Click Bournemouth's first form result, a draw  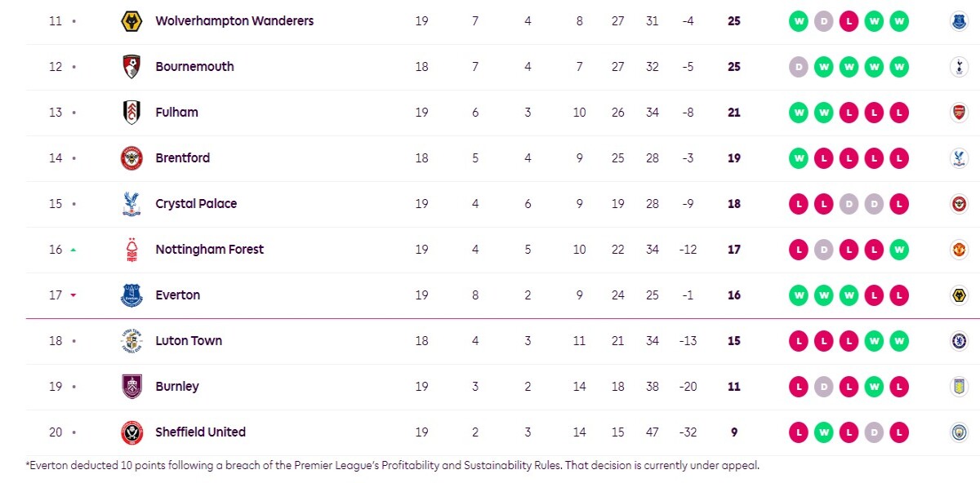(798, 67)
